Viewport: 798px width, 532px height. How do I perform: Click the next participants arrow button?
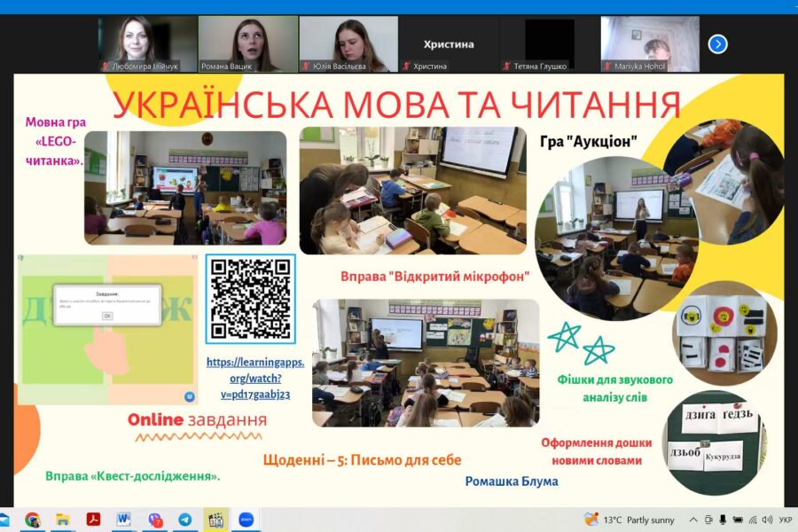pyautogui.click(x=717, y=44)
